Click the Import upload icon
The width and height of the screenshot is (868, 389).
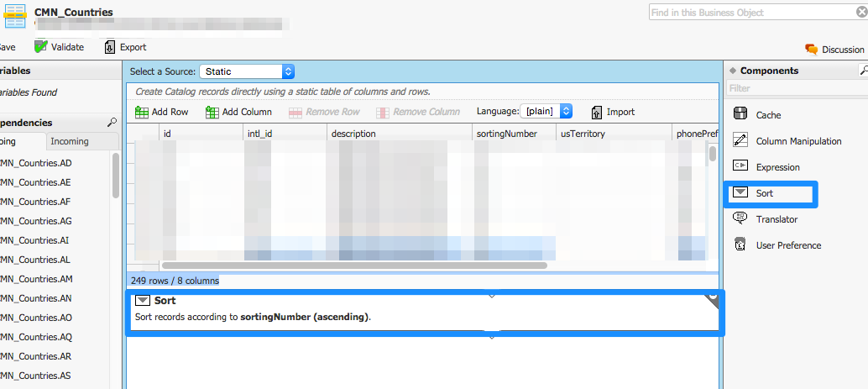click(x=596, y=112)
